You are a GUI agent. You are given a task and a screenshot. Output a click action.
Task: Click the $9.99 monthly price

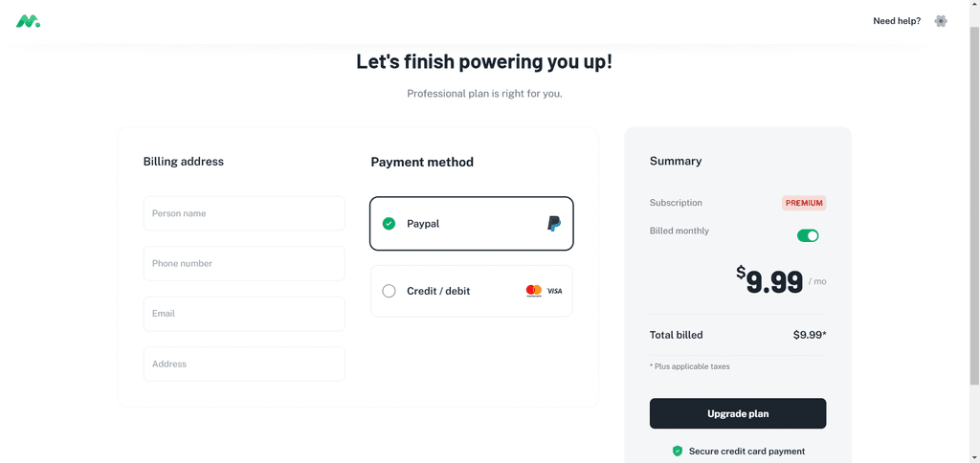[x=769, y=282]
